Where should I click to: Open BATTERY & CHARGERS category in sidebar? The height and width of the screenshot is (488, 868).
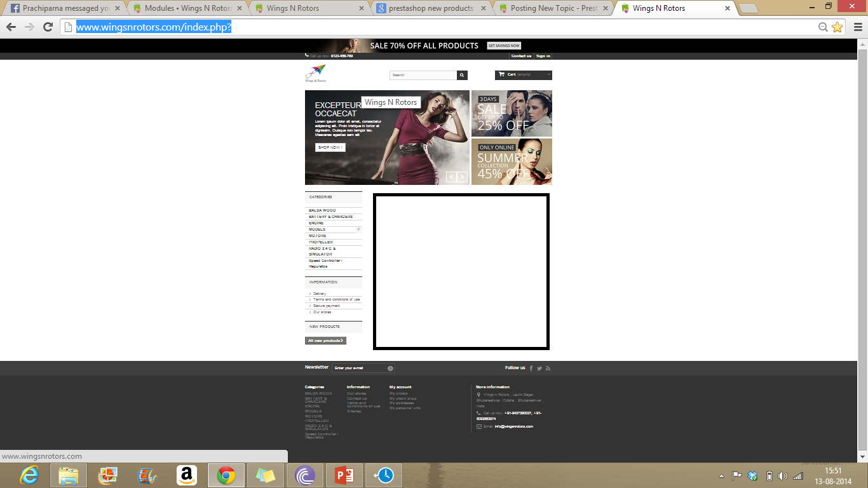click(330, 217)
